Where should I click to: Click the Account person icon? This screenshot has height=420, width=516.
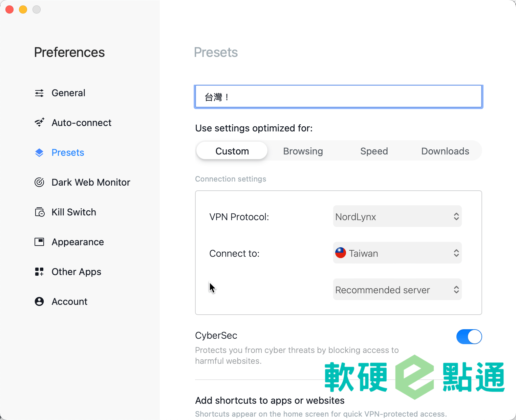39,301
